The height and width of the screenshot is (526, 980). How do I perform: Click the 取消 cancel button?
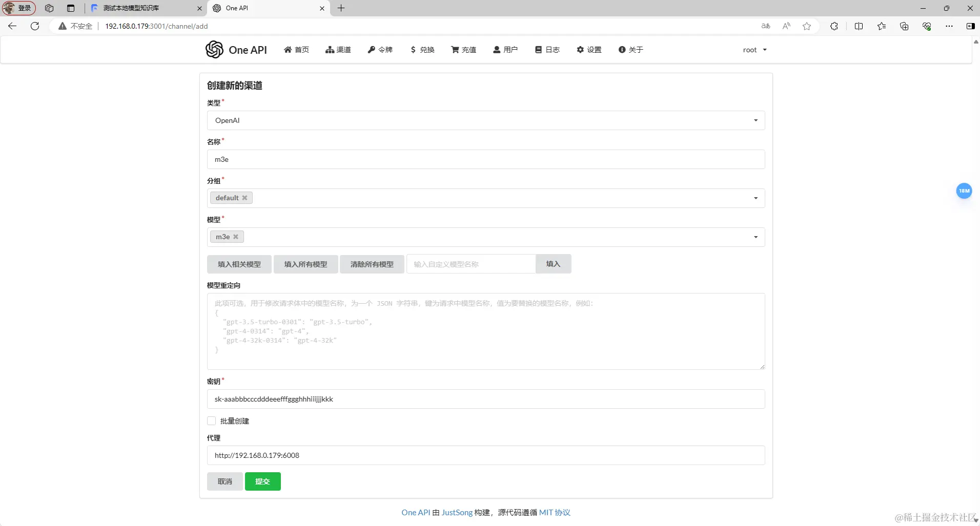click(225, 481)
